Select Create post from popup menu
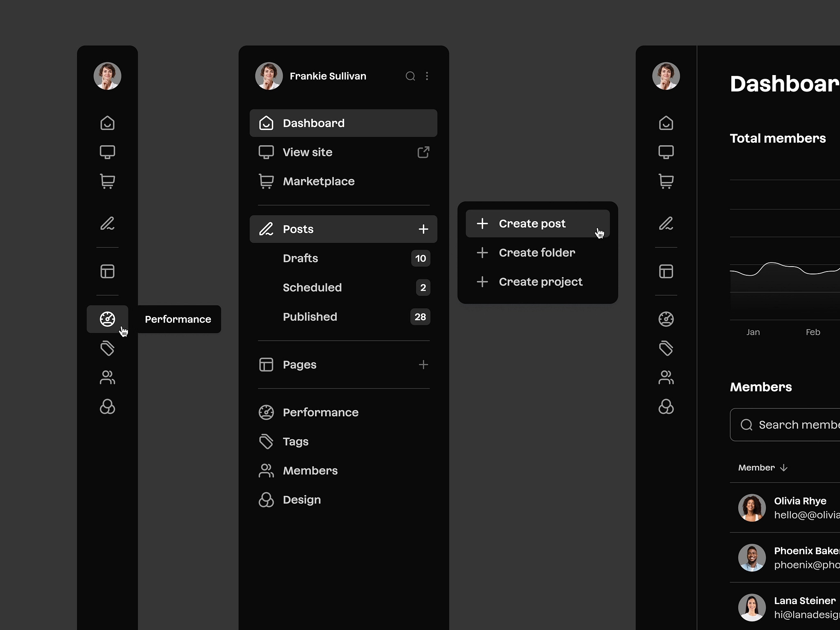Image resolution: width=840 pixels, height=630 pixels. click(532, 224)
